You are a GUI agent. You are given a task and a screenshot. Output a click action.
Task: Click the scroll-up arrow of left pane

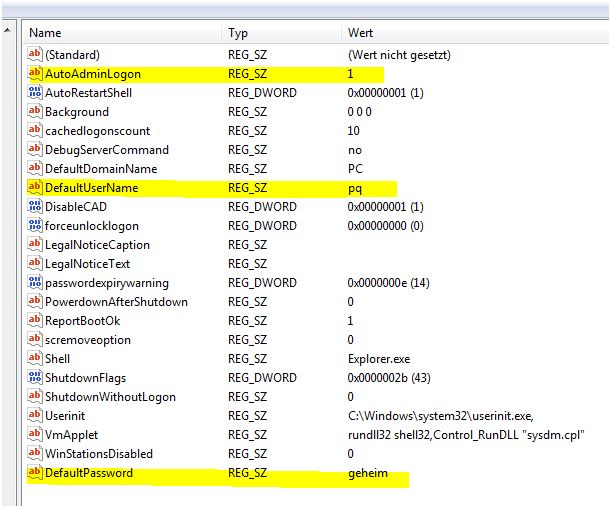[7, 30]
